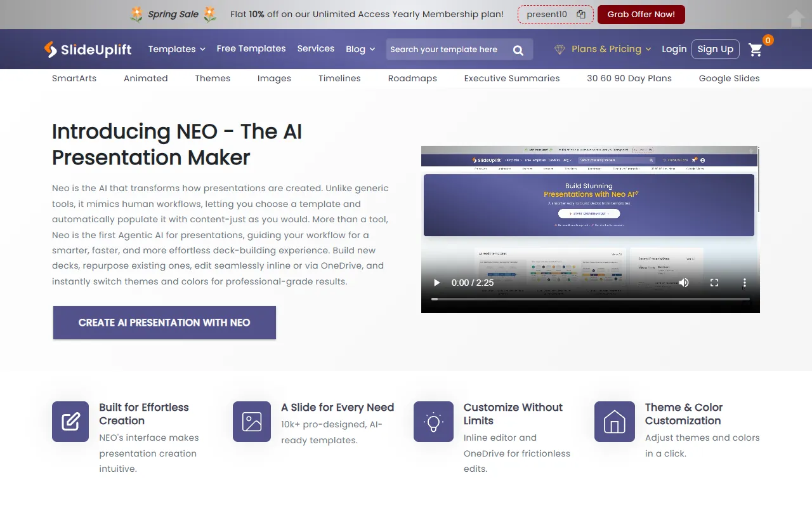
Task: Click the Customize Without Limits bulb icon
Action: (x=433, y=422)
